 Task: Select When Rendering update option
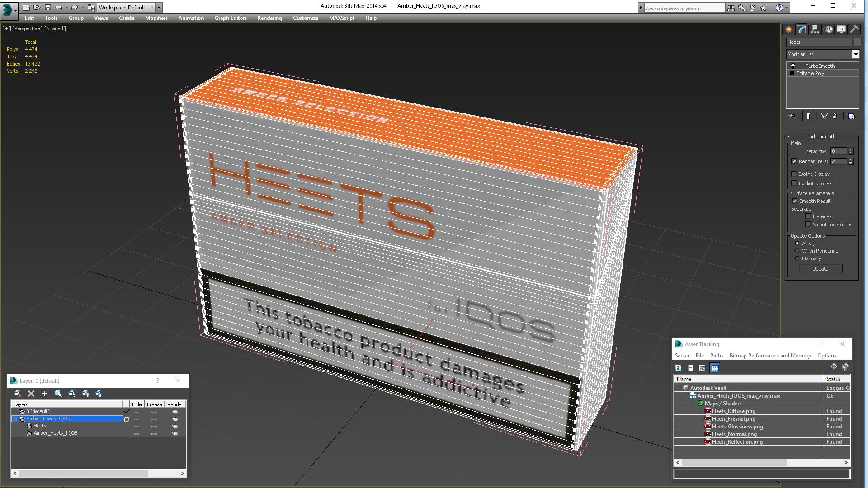click(x=797, y=251)
